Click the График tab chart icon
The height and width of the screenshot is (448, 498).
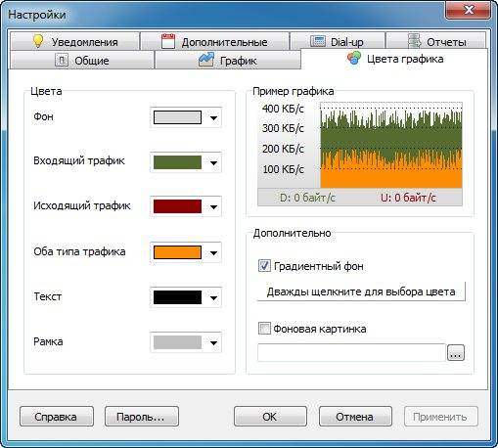click(x=206, y=60)
